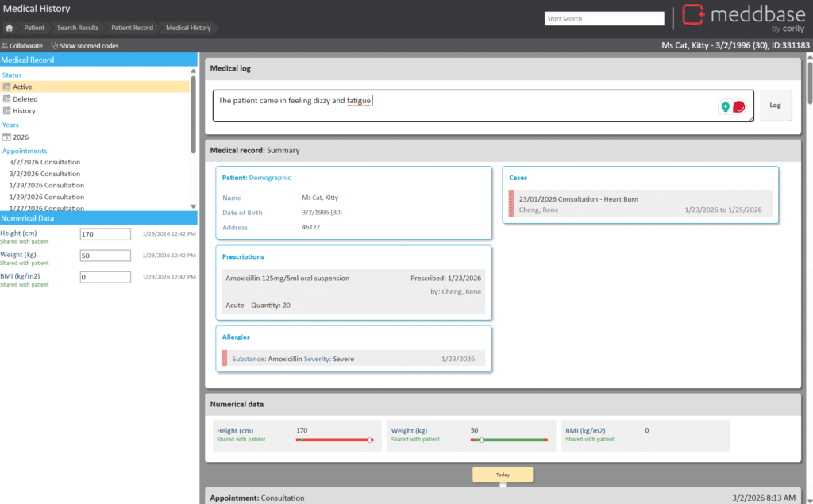
Task: Edit the Height (cm) input box
Action: tap(106, 234)
